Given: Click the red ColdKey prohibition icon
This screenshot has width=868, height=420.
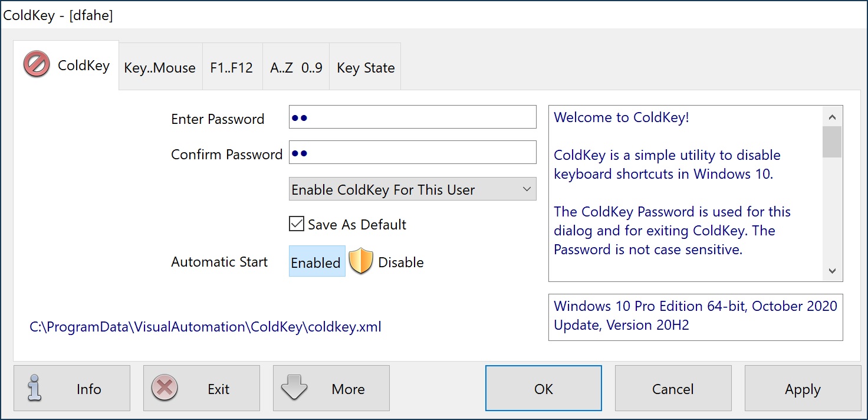Looking at the screenshot, I should 37,65.
